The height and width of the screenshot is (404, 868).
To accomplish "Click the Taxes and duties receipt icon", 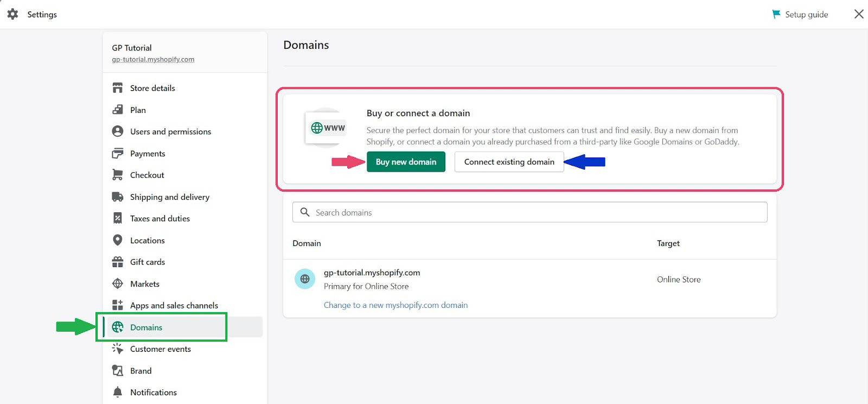I will (x=117, y=218).
